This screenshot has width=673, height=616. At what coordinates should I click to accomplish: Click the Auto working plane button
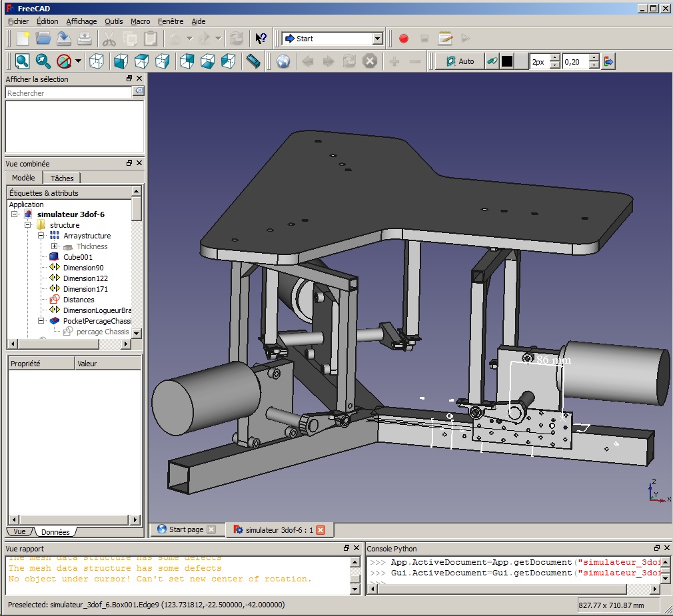tap(460, 61)
